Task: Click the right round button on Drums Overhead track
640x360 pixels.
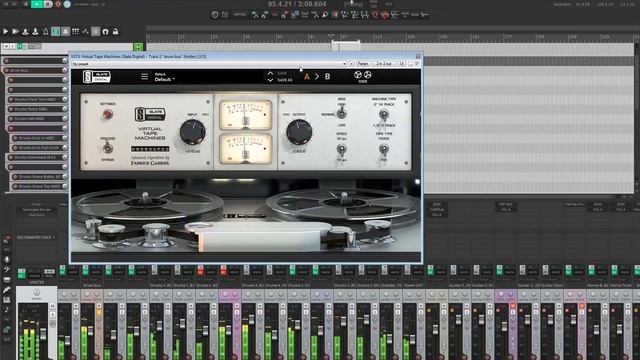Action: point(64,157)
